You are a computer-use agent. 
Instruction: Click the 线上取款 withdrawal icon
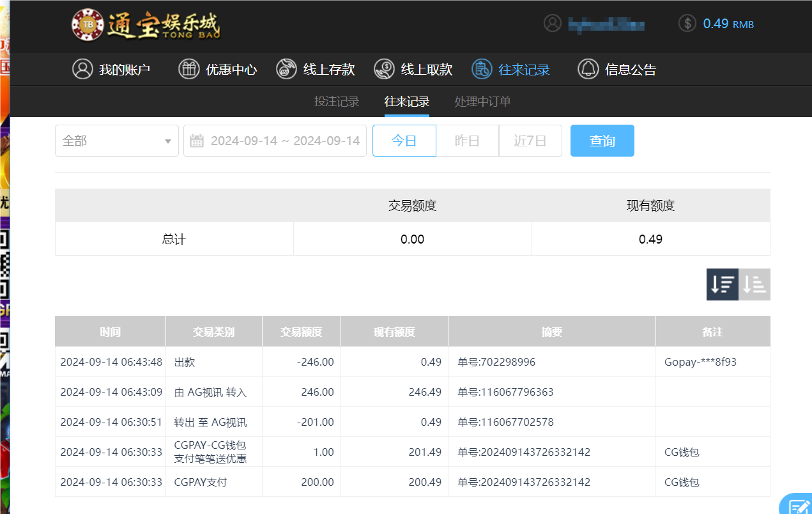(385, 69)
